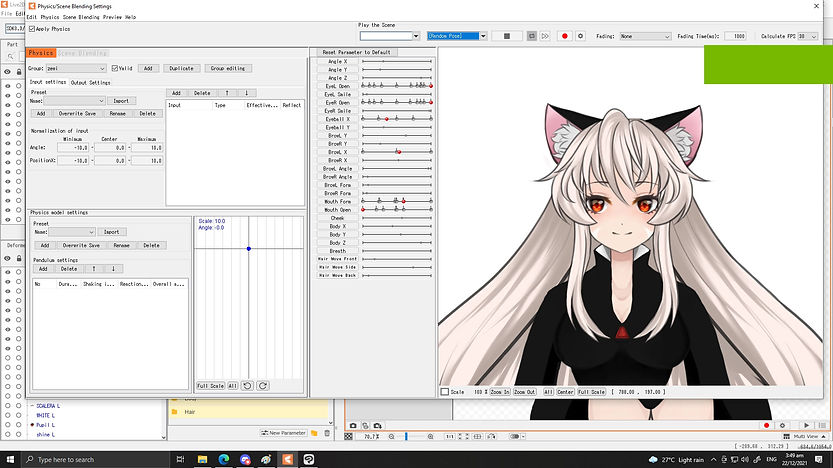Click the move-up arrow in Input settings
The width and height of the screenshot is (833, 468).
(x=227, y=93)
